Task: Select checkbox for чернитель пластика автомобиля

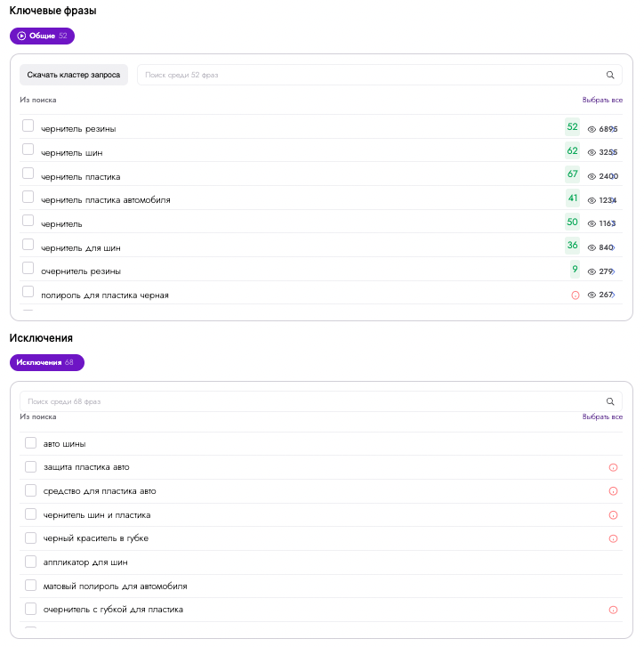Action: [28, 197]
